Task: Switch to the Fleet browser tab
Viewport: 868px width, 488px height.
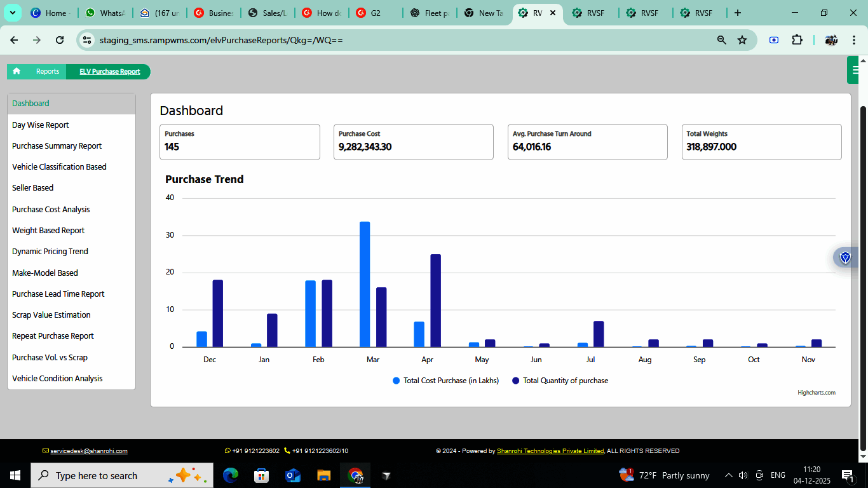Action: click(x=431, y=13)
